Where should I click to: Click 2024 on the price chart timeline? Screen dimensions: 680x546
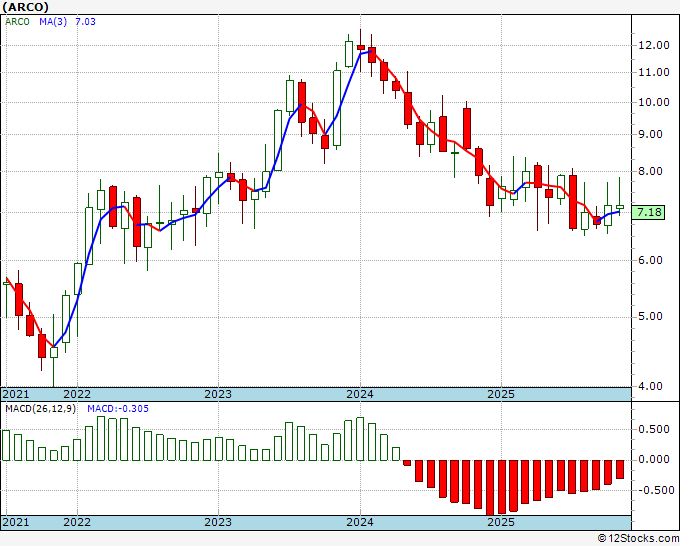[x=360, y=394]
